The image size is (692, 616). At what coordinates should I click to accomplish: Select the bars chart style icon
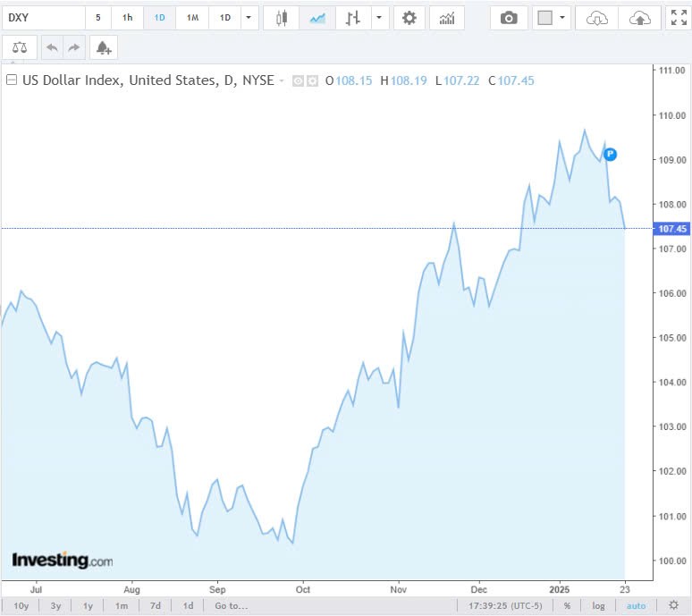(353, 18)
